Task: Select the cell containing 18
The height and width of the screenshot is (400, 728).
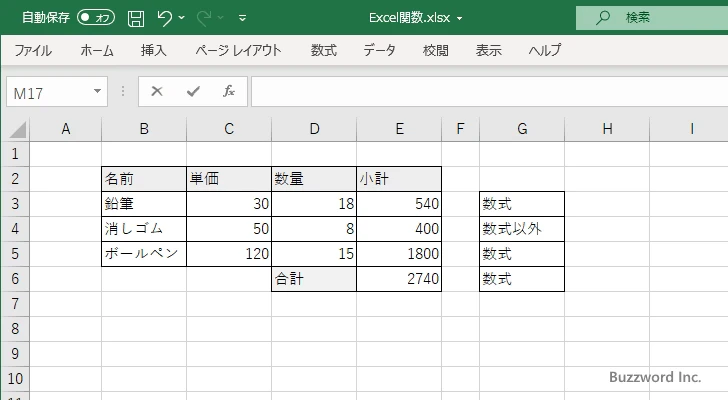Action: pos(314,204)
